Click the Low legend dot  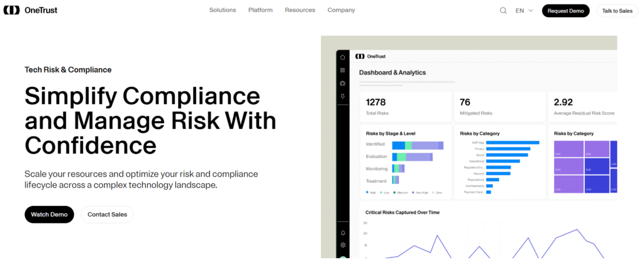pos(381,192)
